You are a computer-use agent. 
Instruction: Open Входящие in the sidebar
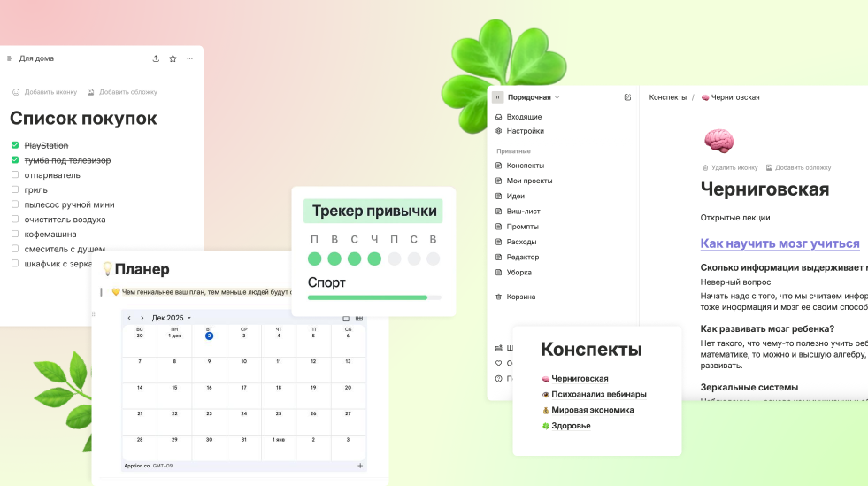click(x=518, y=117)
